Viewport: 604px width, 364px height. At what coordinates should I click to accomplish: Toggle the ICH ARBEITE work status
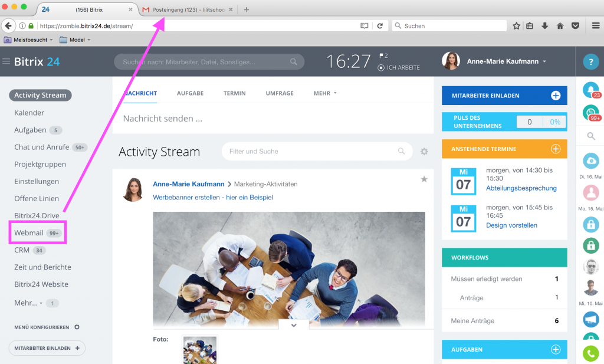pos(399,67)
